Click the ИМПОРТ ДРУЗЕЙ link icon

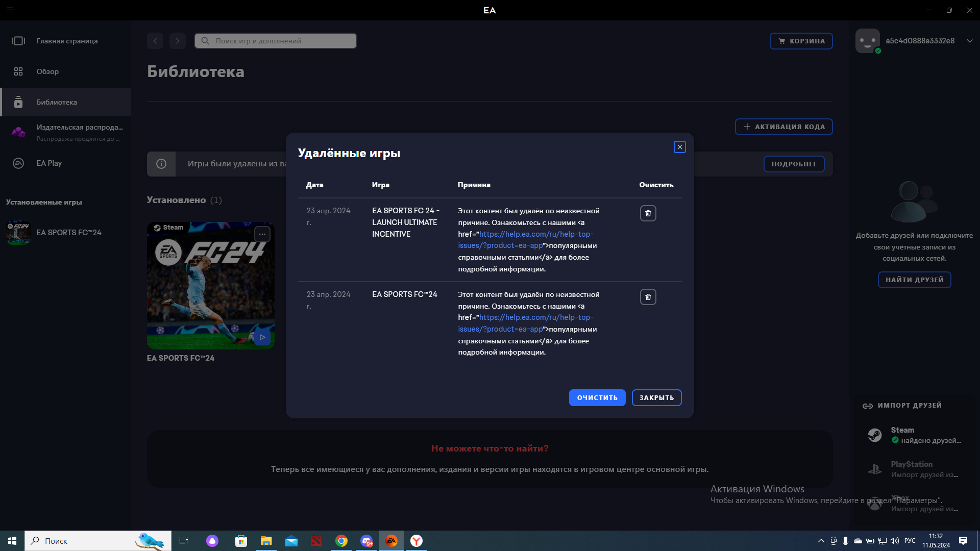867,406
